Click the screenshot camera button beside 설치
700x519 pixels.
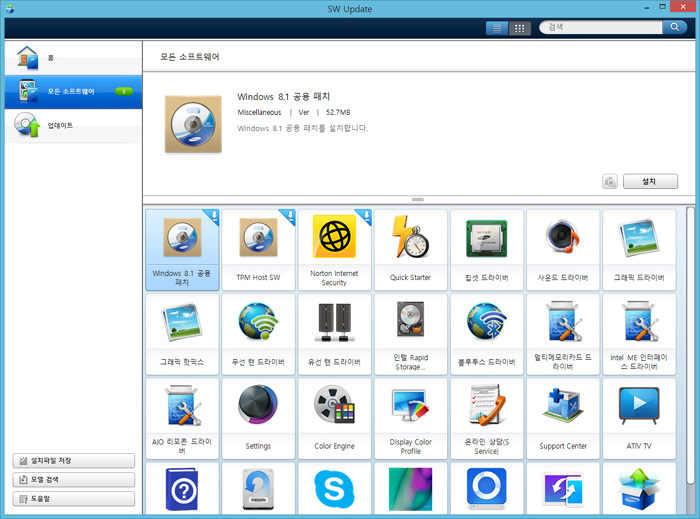610,181
